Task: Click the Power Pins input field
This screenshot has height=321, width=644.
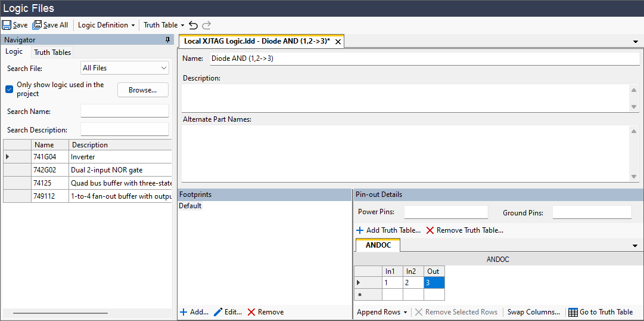Action: point(446,212)
